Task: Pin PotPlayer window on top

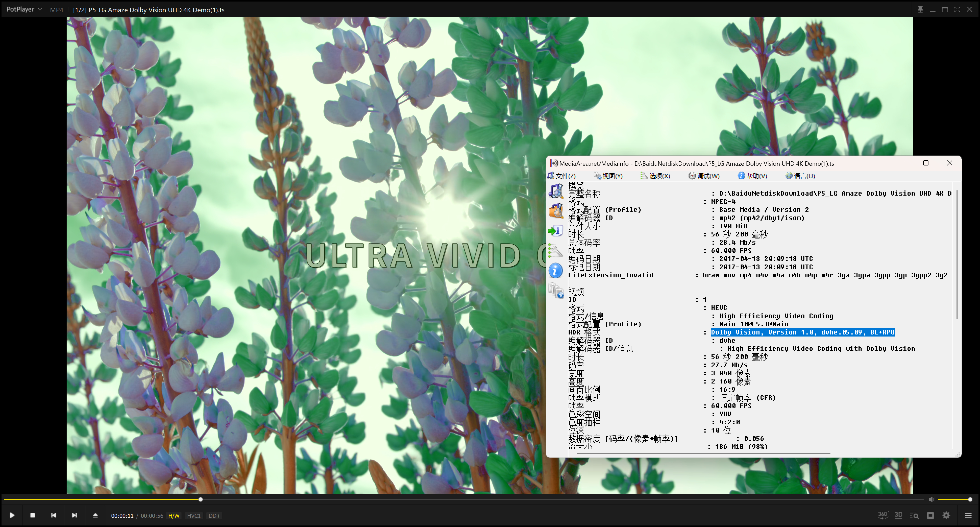Action: coord(920,9)
